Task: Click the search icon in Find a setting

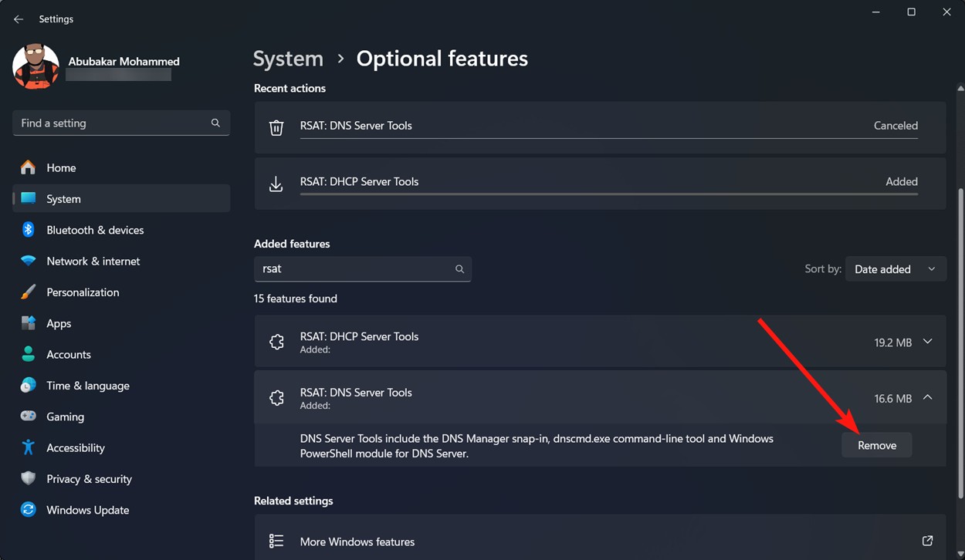Action: click(x=215, y=123)
